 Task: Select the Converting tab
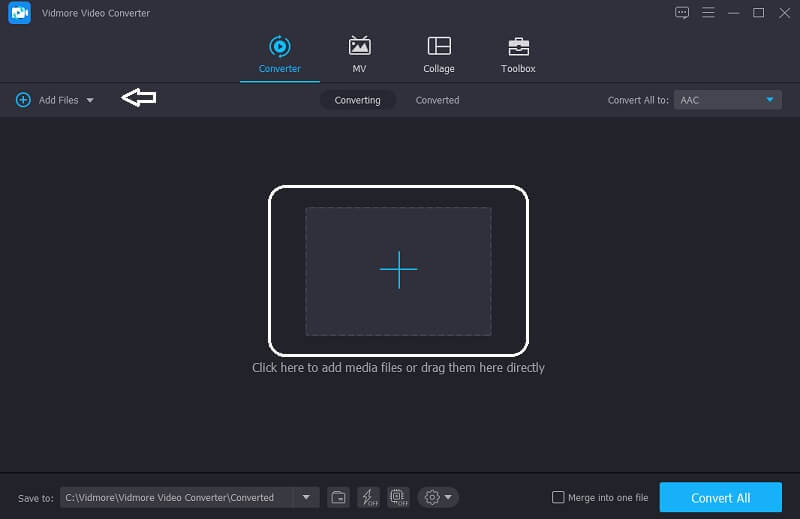pyautogui.click(x=357, y=100)
